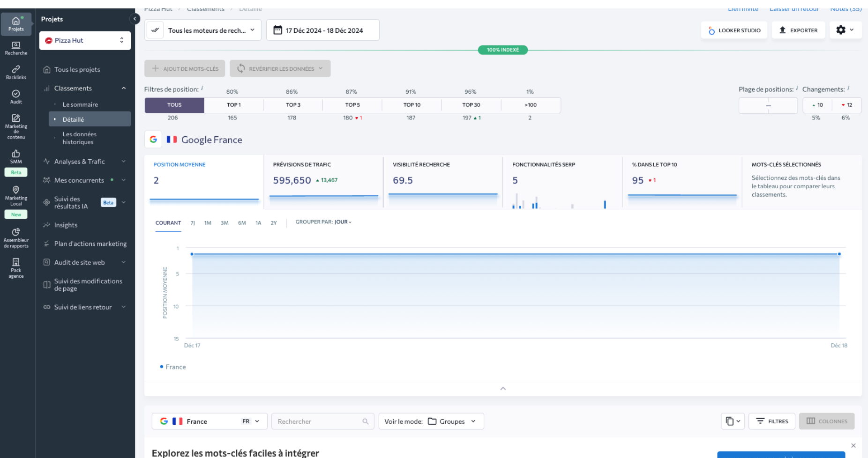
Task: Open the FILTRES button
Action: pos(772,421)
